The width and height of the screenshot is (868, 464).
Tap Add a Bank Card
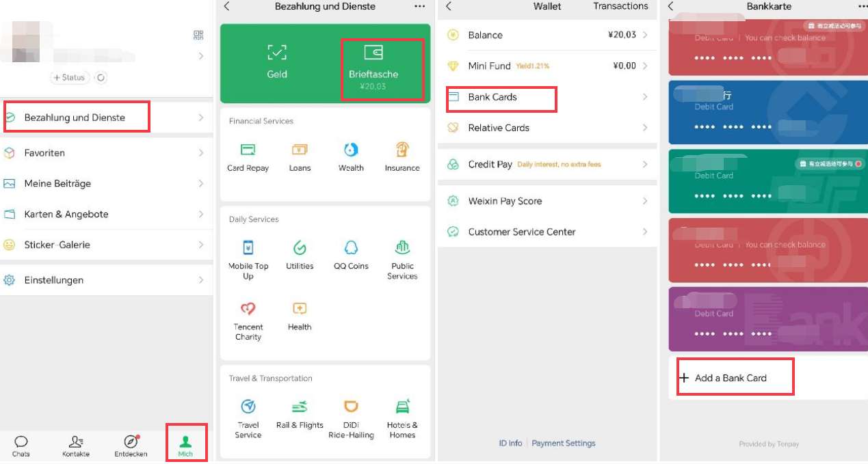(768, 378)
